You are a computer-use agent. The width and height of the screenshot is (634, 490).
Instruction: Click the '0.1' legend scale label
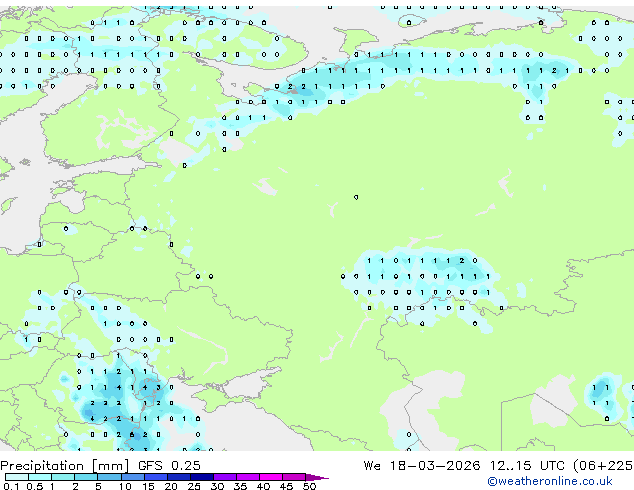(x=11, y=486)
